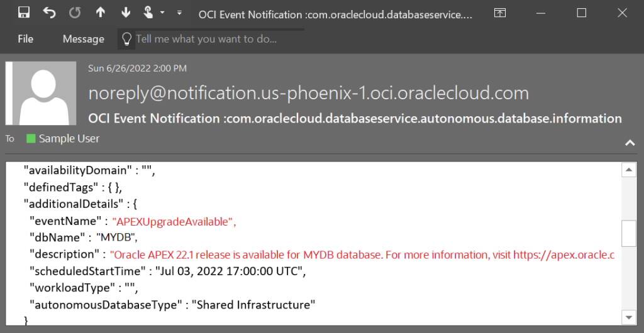This screenshot has height=333, width=644.
Task: Click the sender address noreply@notification.us-phoenix-1
Action: tap(308, 93)
